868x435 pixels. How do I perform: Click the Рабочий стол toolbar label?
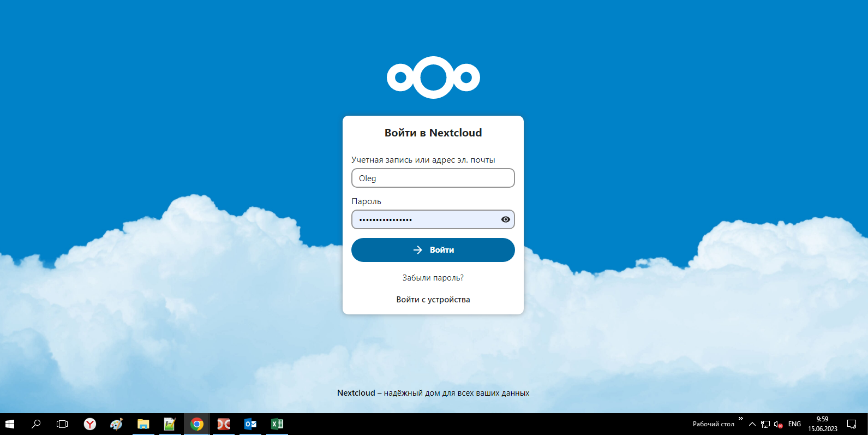714,424
